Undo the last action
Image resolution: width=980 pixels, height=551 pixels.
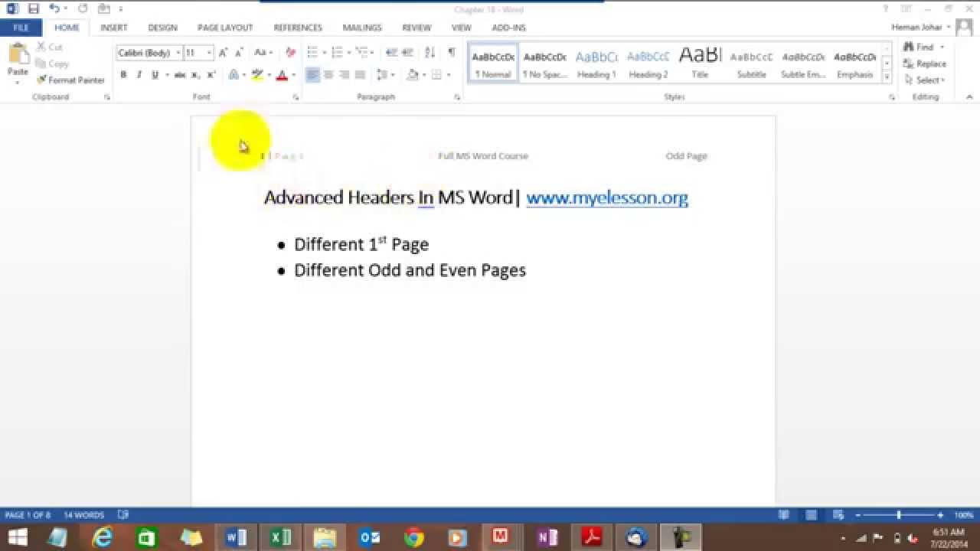54,9
